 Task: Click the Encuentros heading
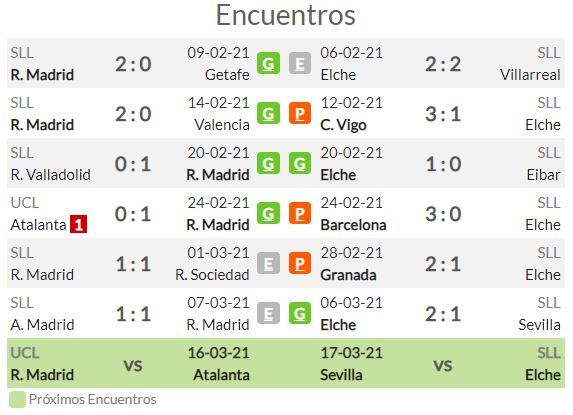[x=286, y=15]
